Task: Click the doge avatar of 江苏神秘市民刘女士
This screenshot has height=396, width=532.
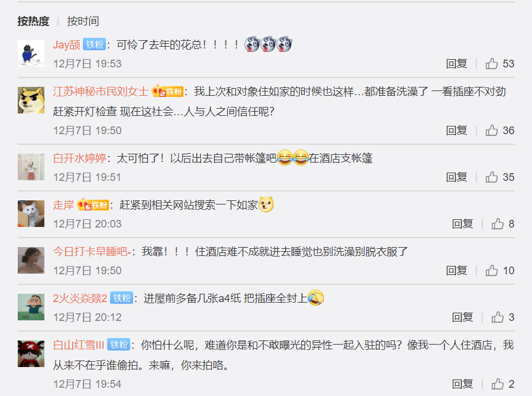Action: coord(31,100)
